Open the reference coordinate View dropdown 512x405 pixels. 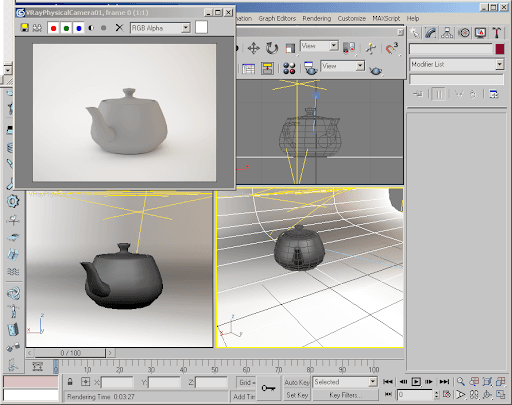point(334,46)
